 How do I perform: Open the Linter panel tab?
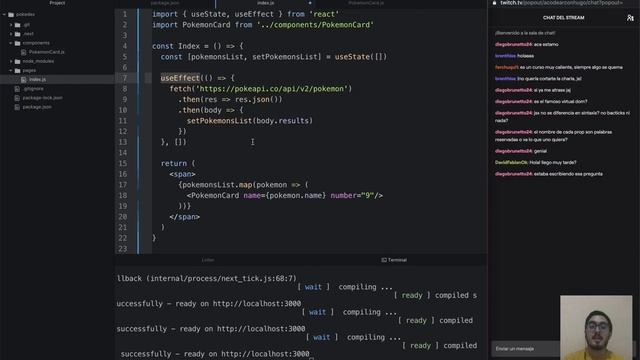tap(208, 260)
